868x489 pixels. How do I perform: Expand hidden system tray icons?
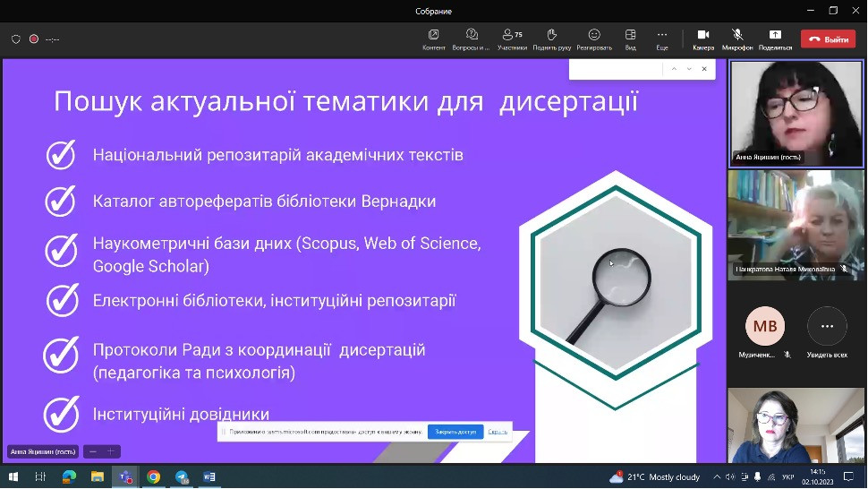click(x=717, y=476)
